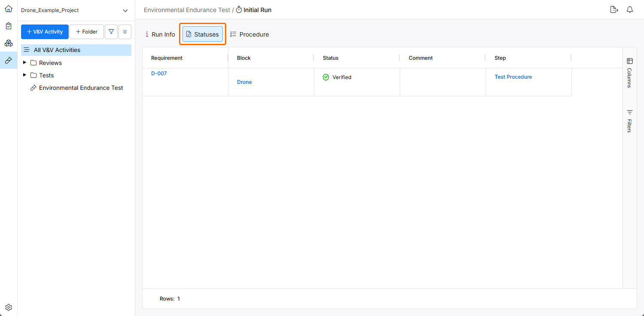Click the collapse all double-chevron button
Image resolution: width=644 pixels, height=316 pixels.
click(125, 32)
